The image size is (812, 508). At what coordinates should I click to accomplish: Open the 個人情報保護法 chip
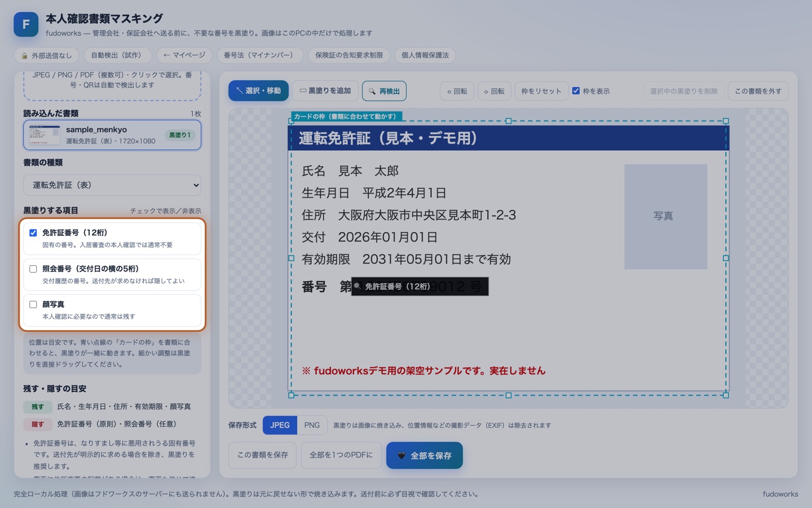coord(425,55)
